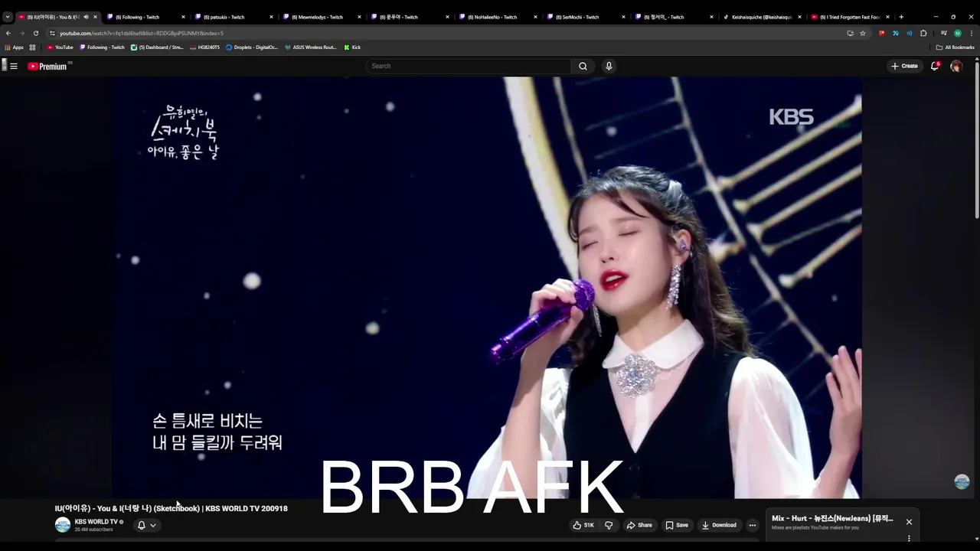Click the video title IU You & I
The height and width of the screenshot is (551, 980).
[x=171, y=508]
